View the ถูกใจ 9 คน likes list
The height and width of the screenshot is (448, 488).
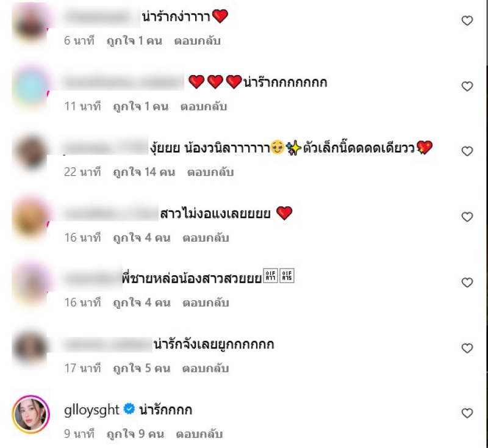(135, 434)
